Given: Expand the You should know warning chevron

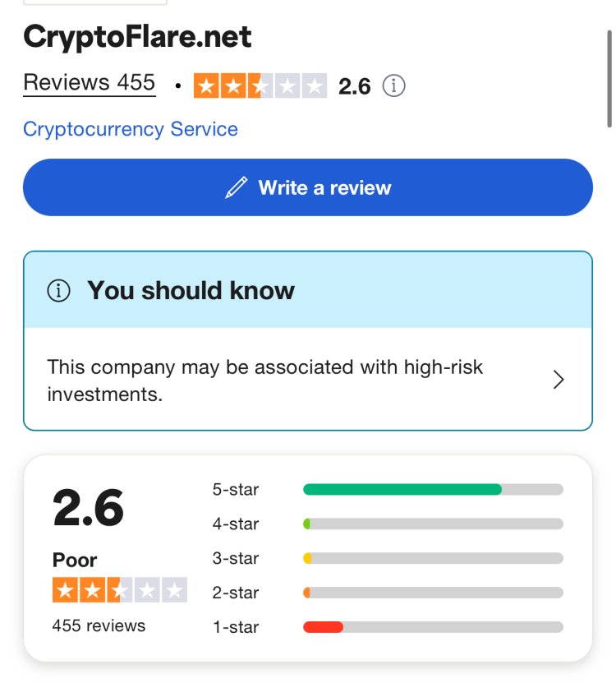Looking at the screenshot, I should (559, 380).
